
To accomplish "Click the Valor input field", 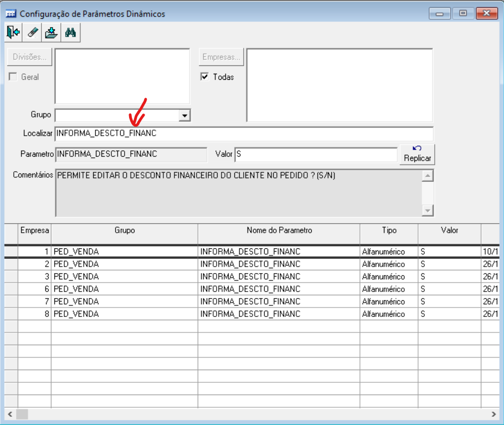I will [316, 154].
